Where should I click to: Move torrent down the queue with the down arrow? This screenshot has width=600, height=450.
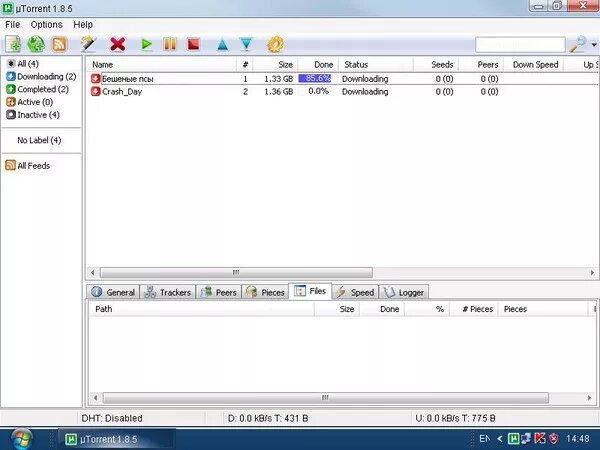[246, 45]
